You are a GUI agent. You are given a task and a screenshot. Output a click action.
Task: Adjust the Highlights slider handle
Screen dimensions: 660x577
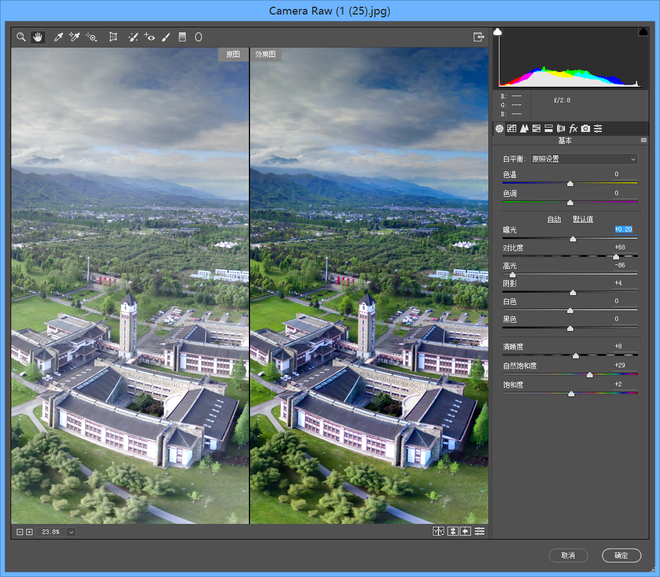point(512,274)
